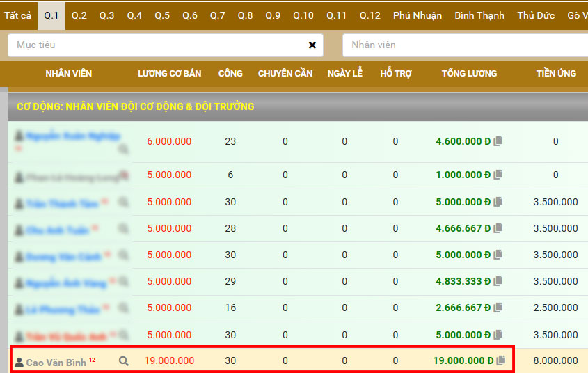Open Cao Văn Bình employee name link
The height and width of the screenshot is (373, 588).
tap(56, 363)
